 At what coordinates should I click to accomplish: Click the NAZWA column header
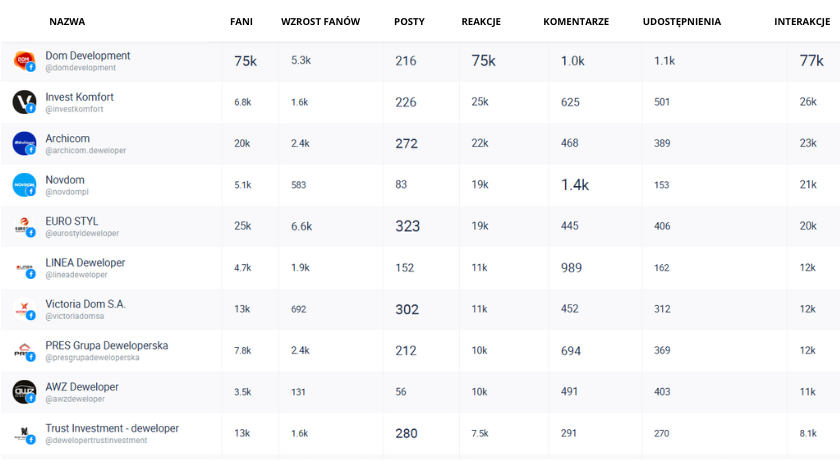67,21
